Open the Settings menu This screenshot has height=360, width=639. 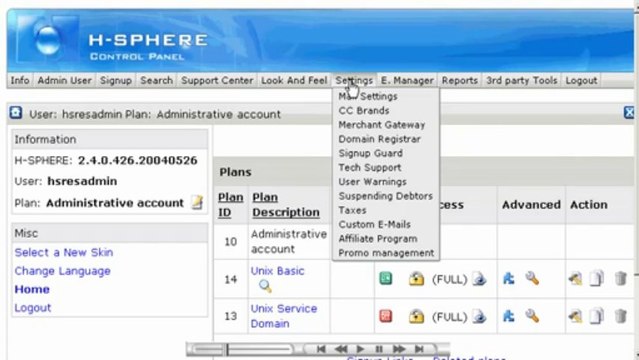pos(354,80)
